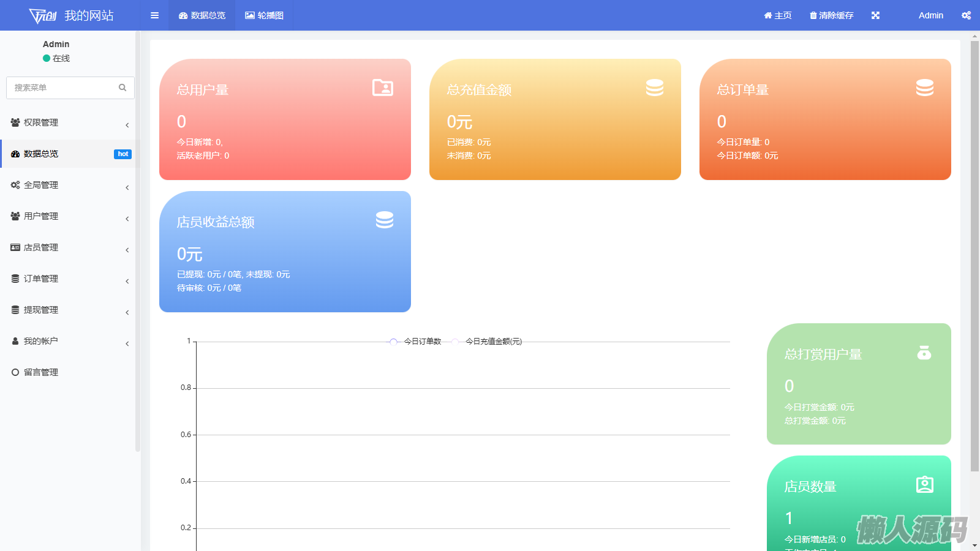Go to 主页 link in header
980x551 pixels.
tap(778, 15)
